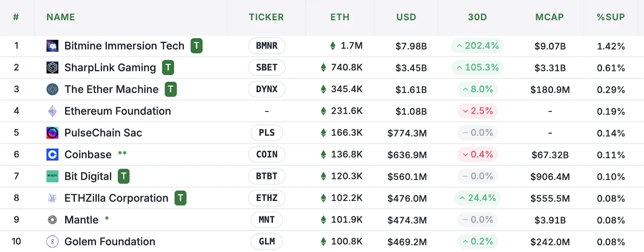
Task: Select The Ether Machine logo icon
Action: (x=52, y=89)
